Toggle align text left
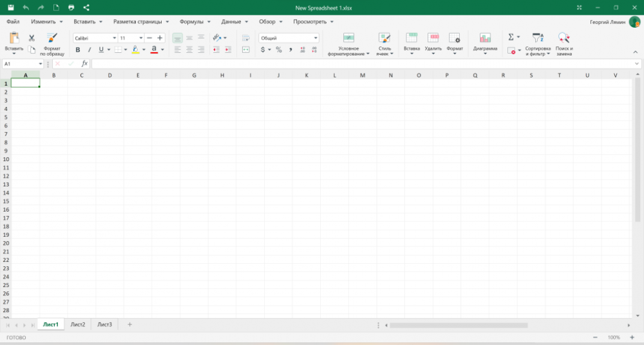The height and width of the screenshot is (345, 644). (178, 50)
